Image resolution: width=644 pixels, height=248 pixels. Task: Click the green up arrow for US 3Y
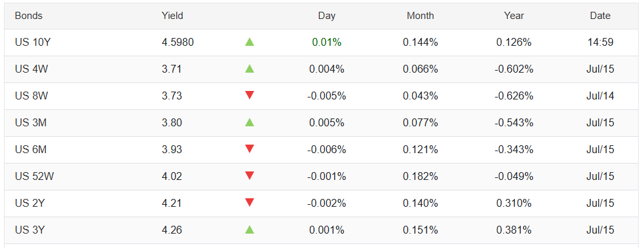[x=250, y=230]
